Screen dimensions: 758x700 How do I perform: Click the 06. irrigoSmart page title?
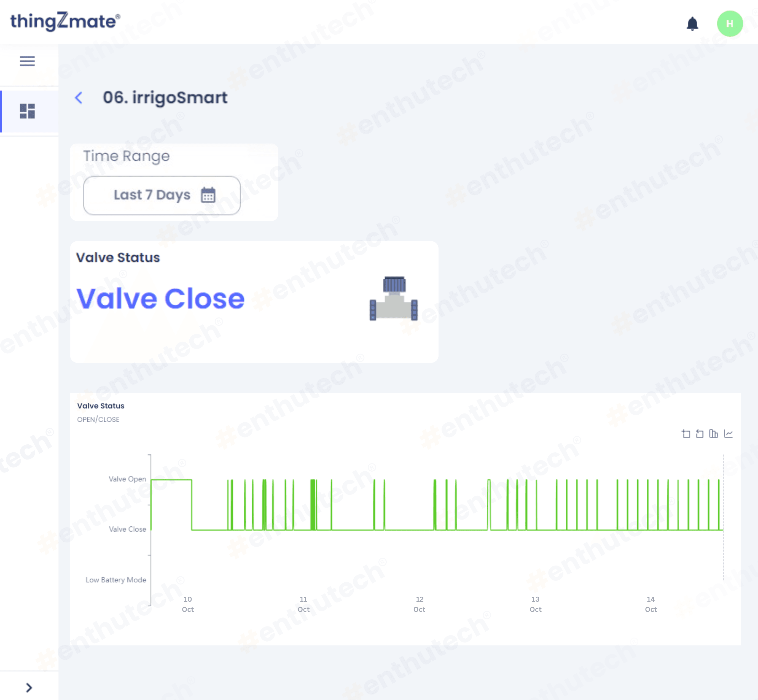(165, 98)
